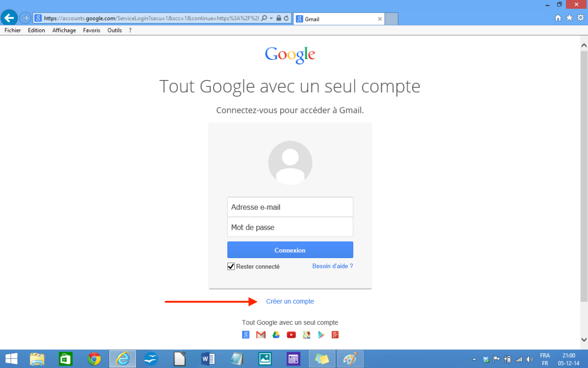Click the search magnifier in address bar

click(264, 19)
